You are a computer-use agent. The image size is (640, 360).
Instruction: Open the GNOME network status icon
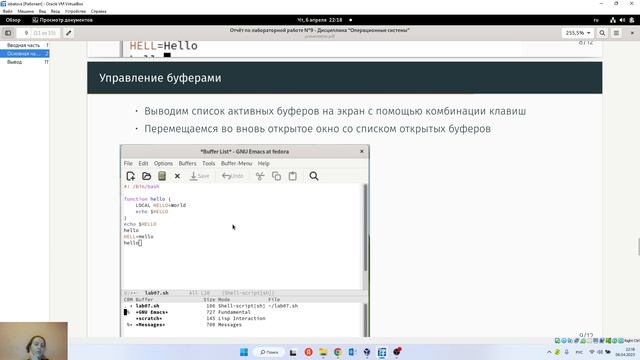(x=613, y=20)
